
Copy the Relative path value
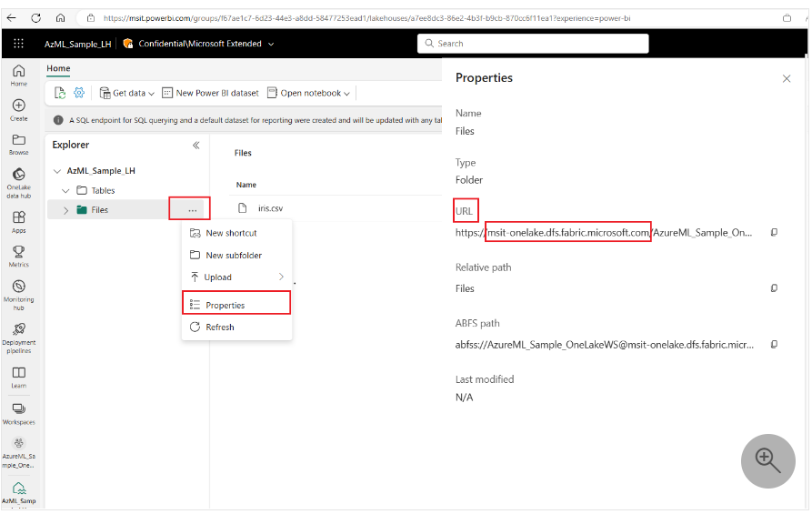[774, 288]
